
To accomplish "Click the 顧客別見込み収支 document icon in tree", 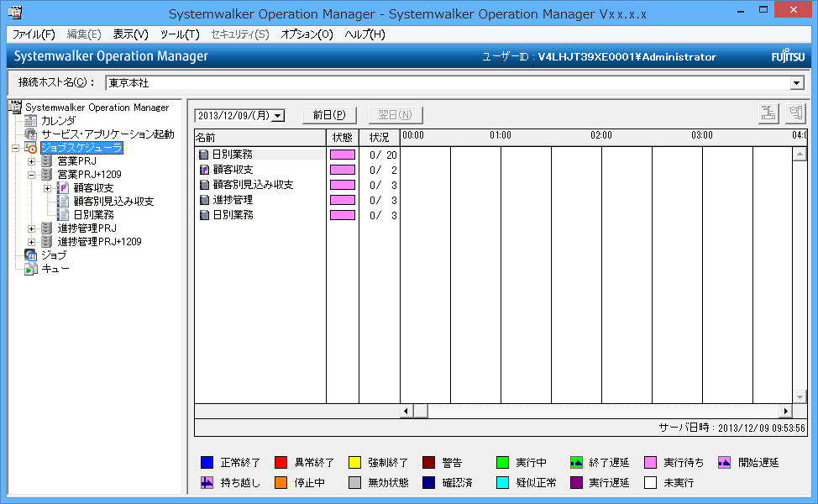I will point(63,202).
